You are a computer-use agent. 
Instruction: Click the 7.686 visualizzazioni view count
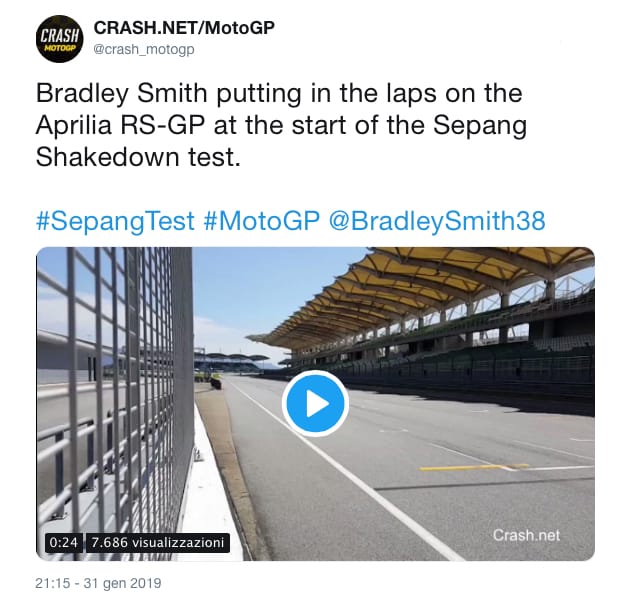(159, 543)
